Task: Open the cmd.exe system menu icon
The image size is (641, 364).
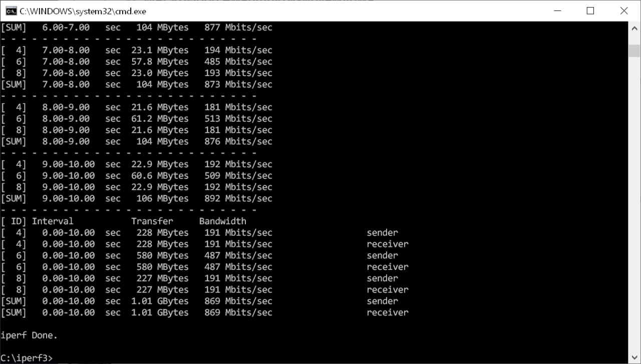Action: click(11, 11)
